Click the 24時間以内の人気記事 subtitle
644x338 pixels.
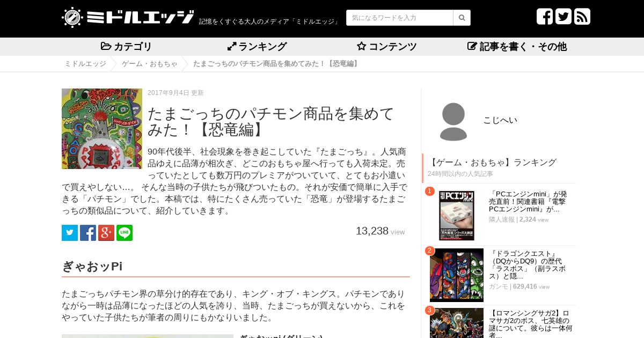tap(460, 174)
